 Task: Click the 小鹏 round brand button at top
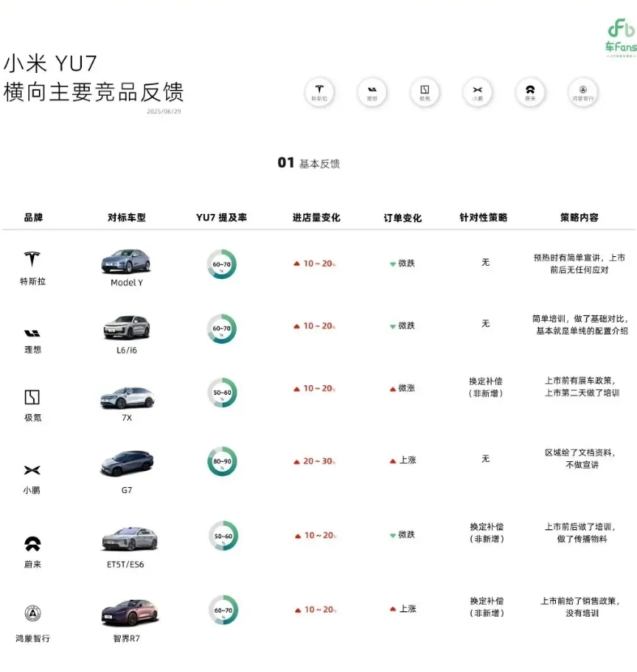click(x=477, y=92)
